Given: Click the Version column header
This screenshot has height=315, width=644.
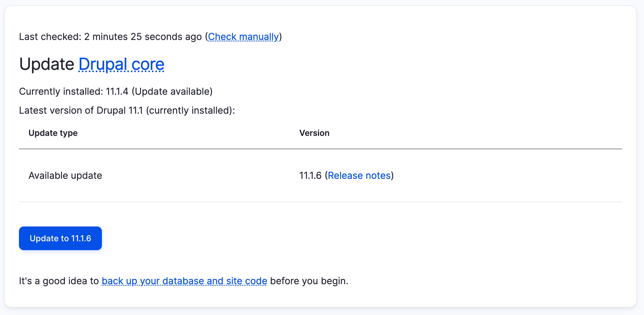Looking at the screenshot, I should (x=314, y=133).
